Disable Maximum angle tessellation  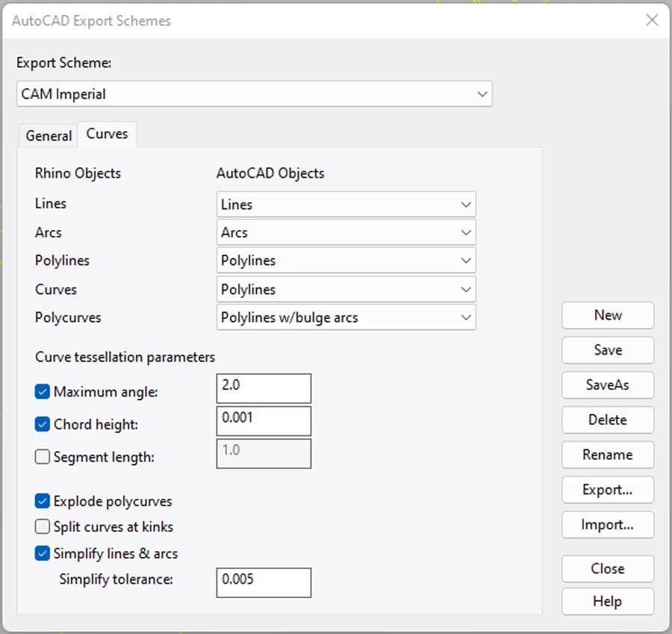tap(41, 391)
